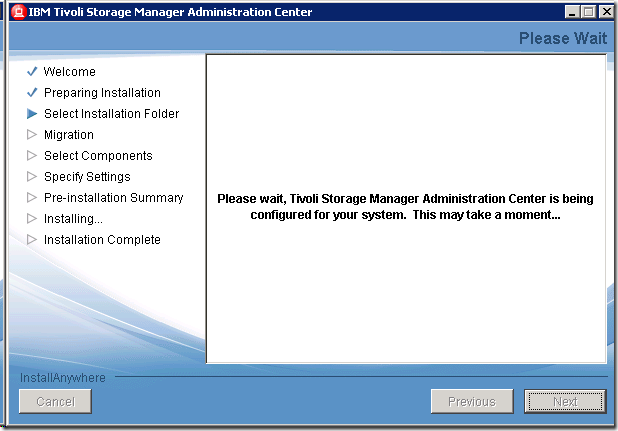The height and width of the screenshot is (431, 618).
Task: Click the checkmark beside Welcome
Action: [x=32, y=72]
